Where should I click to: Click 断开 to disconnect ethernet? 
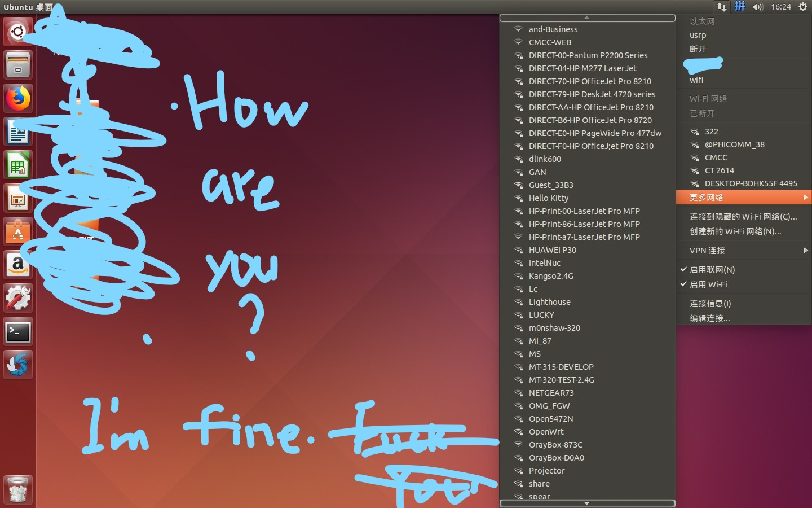pyautogui.click(x=698, y=49)
